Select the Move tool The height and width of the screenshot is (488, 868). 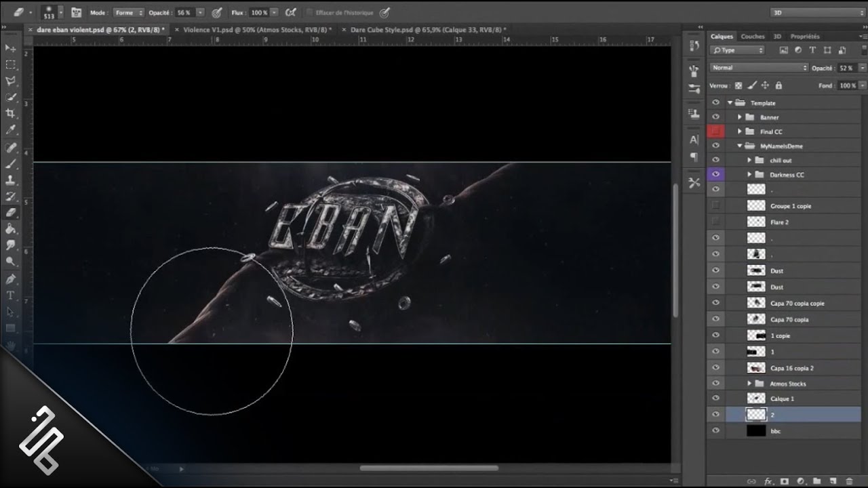pos(10,48)
